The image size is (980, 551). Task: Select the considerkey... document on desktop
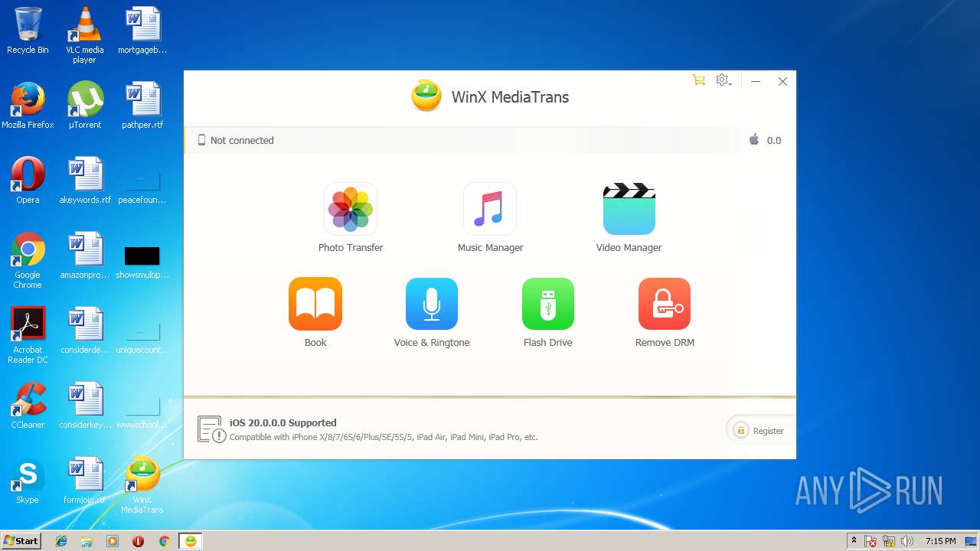point(85,406)
